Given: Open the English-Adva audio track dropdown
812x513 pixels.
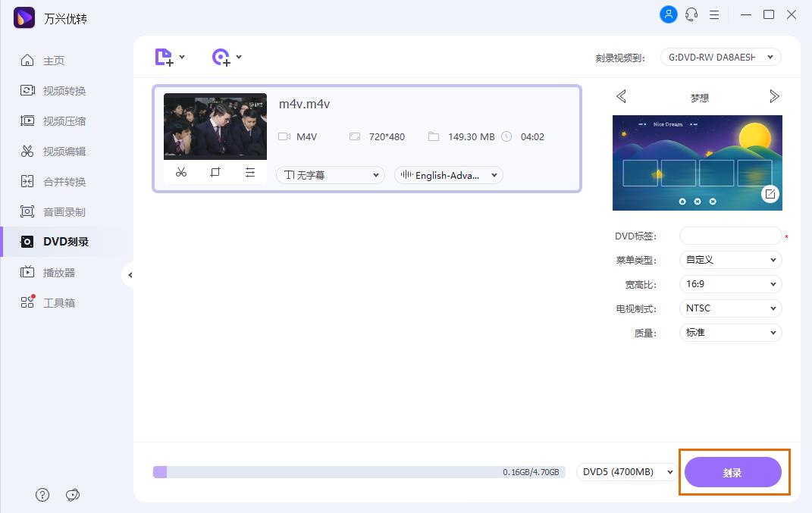Looking at the screenshot, I should [448, 175].
